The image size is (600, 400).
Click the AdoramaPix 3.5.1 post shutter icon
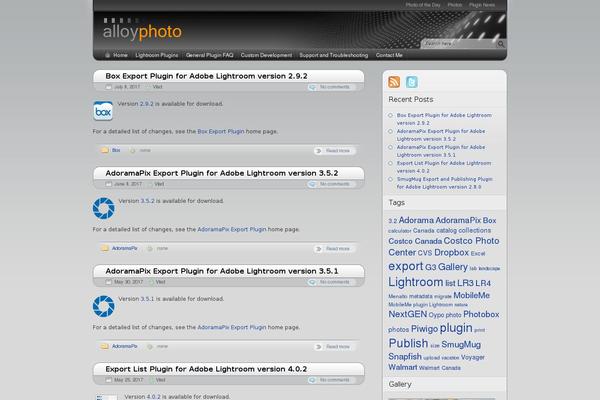(104, 306)
